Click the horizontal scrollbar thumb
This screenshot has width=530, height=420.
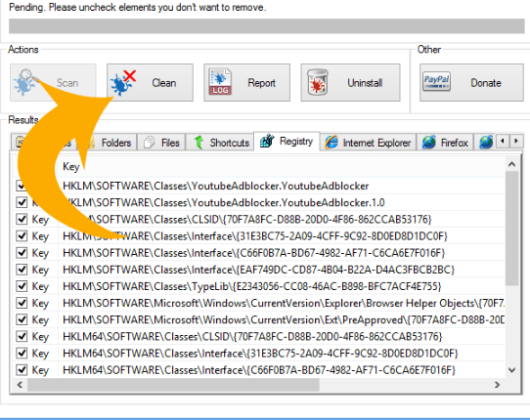(173, 385)
